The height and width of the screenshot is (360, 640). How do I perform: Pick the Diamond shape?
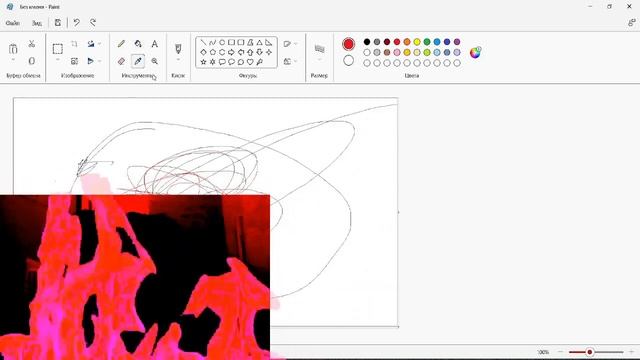203,52
